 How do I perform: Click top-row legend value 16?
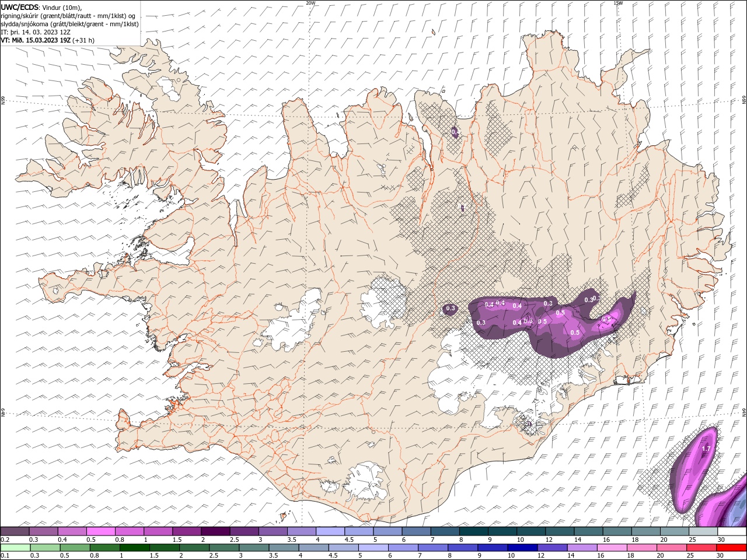pos(607,540)
